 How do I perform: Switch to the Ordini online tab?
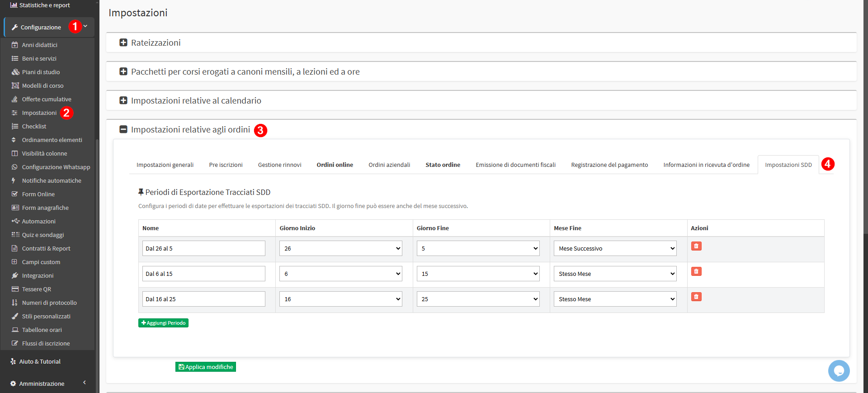[335, 165]
